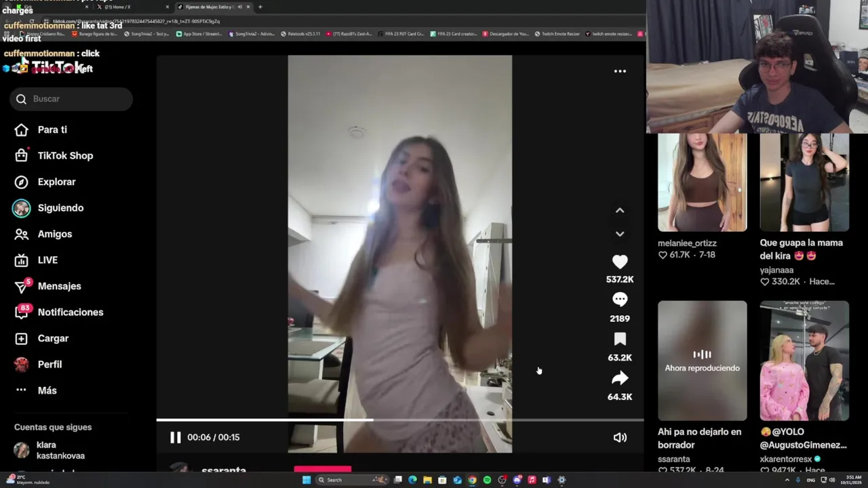868x488 pixels.
Task: Open the melaniee_ortizz video thumbnail
Action: coord(703,182)
